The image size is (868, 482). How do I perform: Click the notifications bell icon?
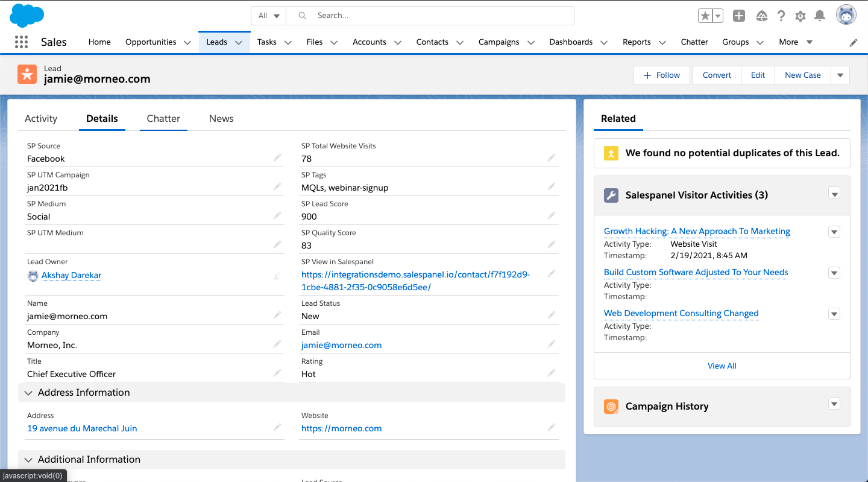(820, 16)
